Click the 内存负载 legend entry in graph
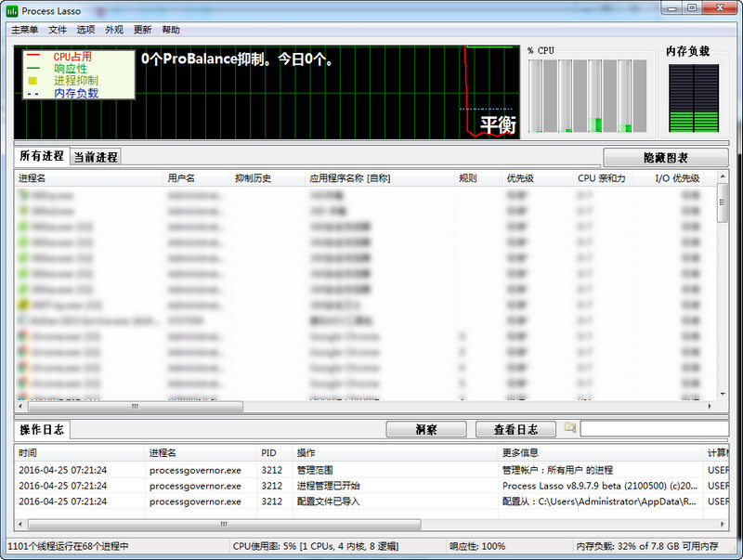743x560 pixels. click(x=76, y=93)
